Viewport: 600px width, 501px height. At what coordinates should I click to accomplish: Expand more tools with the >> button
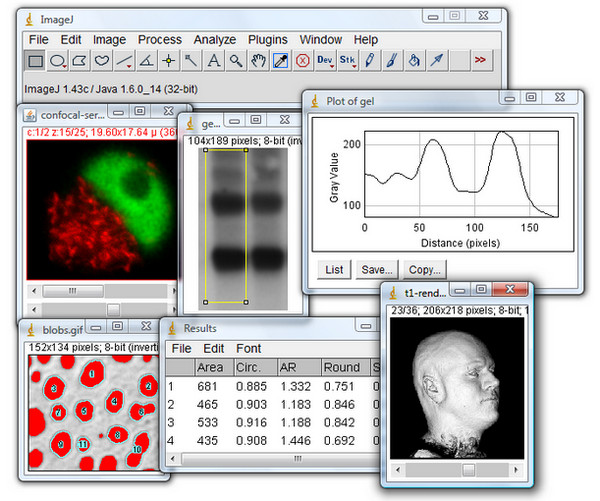pyautogui.click(x=481, y=61)
